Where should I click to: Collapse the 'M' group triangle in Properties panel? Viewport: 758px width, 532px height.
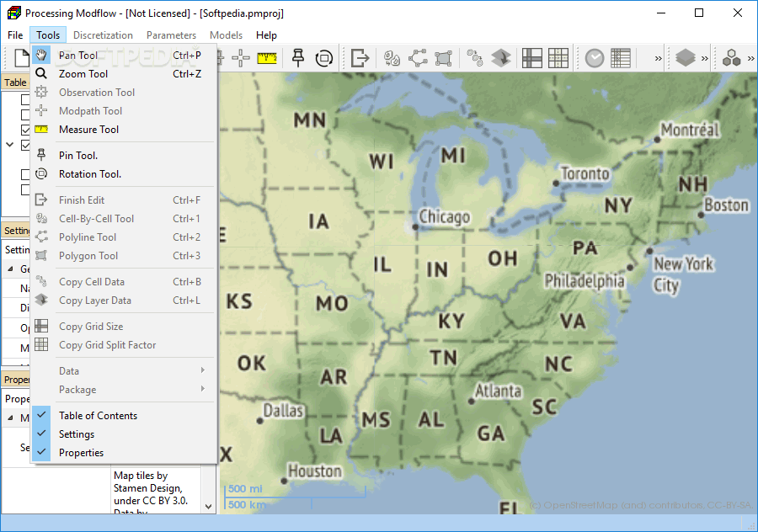10,418
